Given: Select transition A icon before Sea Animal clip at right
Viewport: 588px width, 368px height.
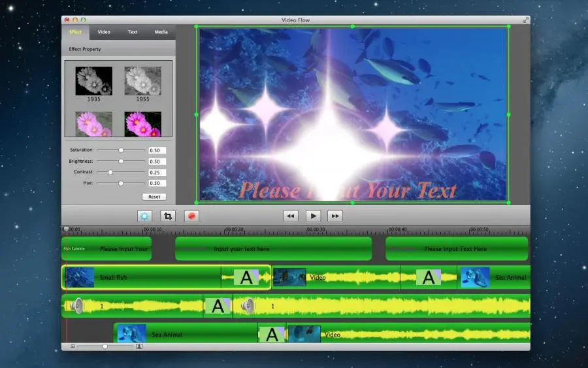Looking at the screenshot, I should pos(429,278).
